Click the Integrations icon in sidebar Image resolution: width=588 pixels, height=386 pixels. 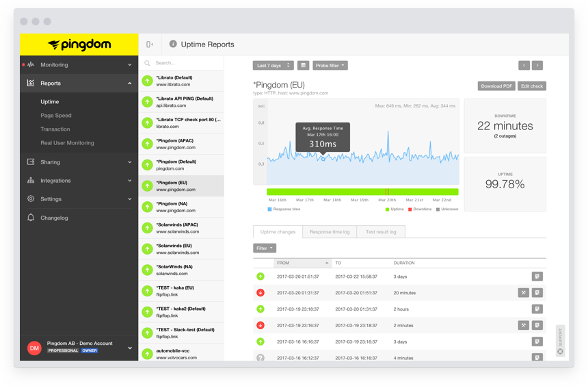pyautogui.click(x=31, y=180)
